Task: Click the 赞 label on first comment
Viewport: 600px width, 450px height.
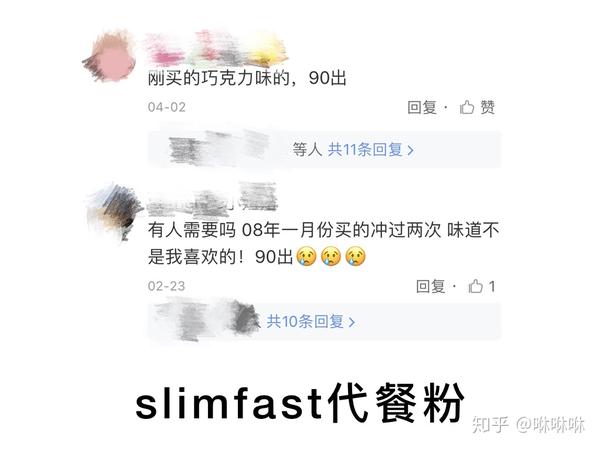Action: [488, 107]
